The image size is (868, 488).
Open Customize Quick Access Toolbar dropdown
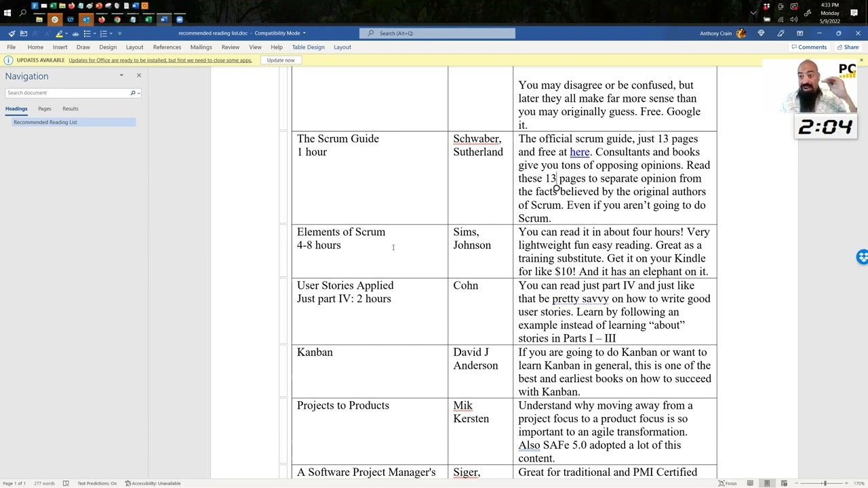point(120,33)
